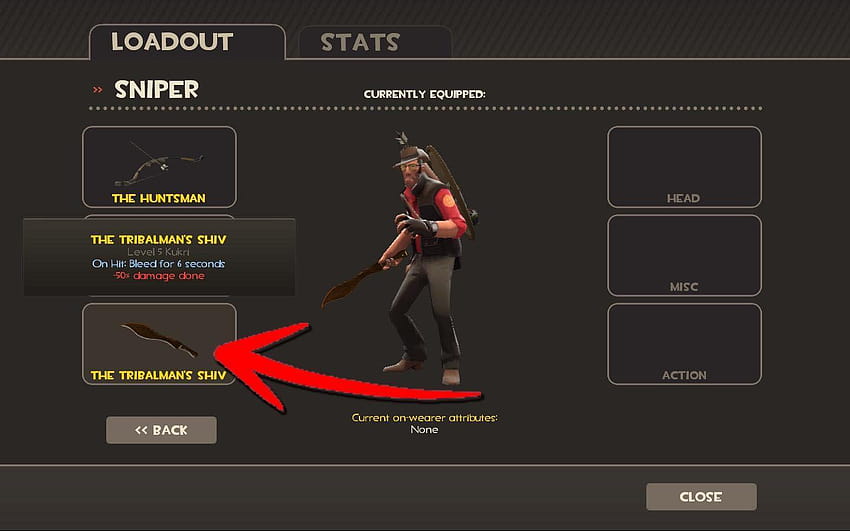Open the empty HEAD slot

coord(684,167)
